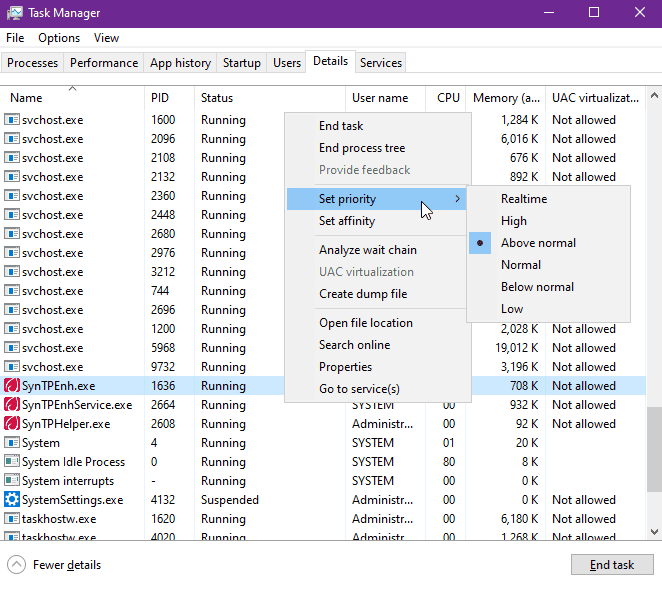Viewport: 662px width, 589px height.
Task: Open the File menu
Action: point(15,38)
